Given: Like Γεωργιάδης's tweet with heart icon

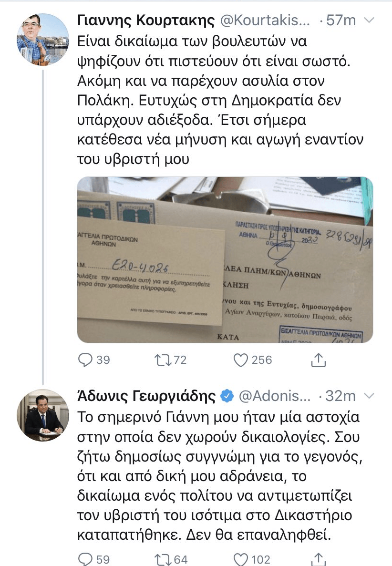Looking at the screenshot, I should (x=241, y=559).
